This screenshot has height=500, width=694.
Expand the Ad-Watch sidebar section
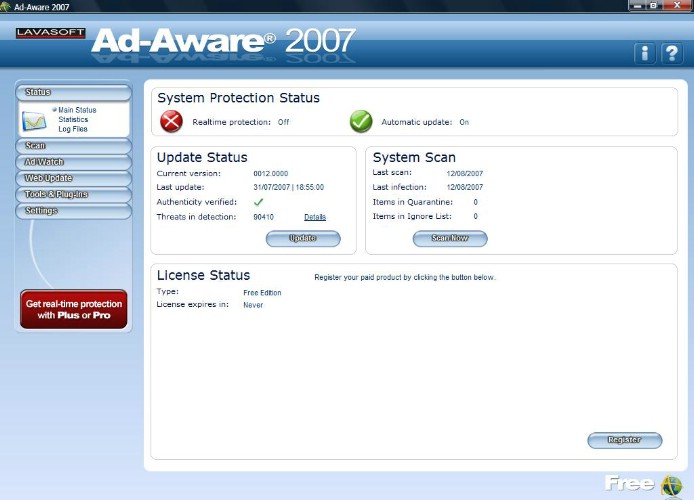click(x=73, y=162)
